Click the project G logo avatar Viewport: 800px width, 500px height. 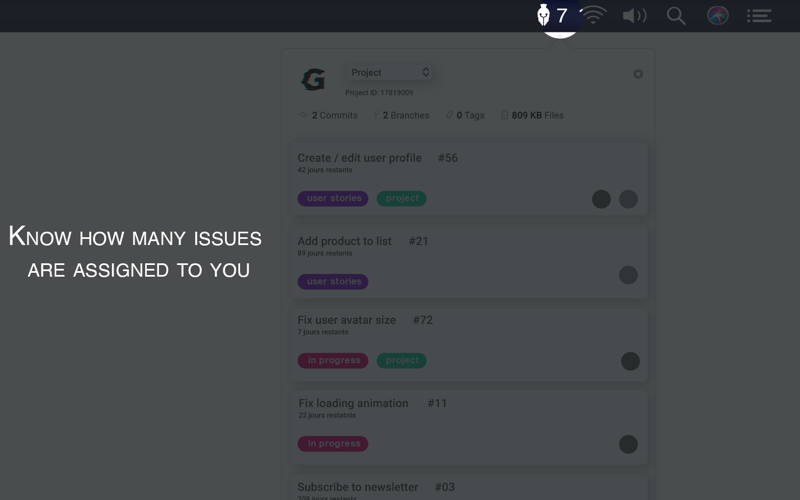tap(313, 80)
